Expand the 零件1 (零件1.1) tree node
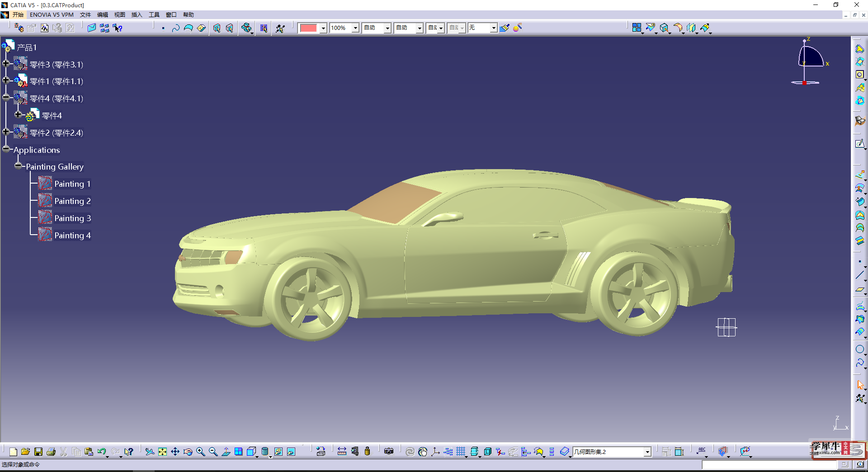Viewport: 868px width, 472px height. 6,80
